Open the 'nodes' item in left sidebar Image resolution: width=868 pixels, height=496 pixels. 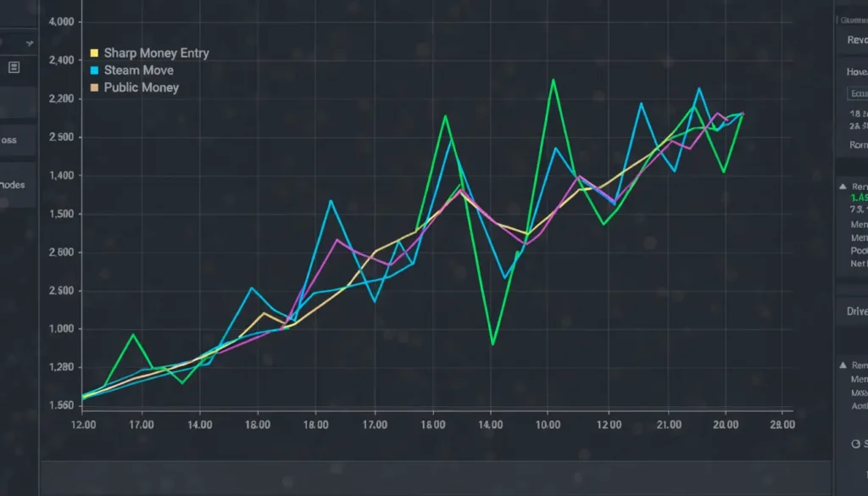pos(18,185)
